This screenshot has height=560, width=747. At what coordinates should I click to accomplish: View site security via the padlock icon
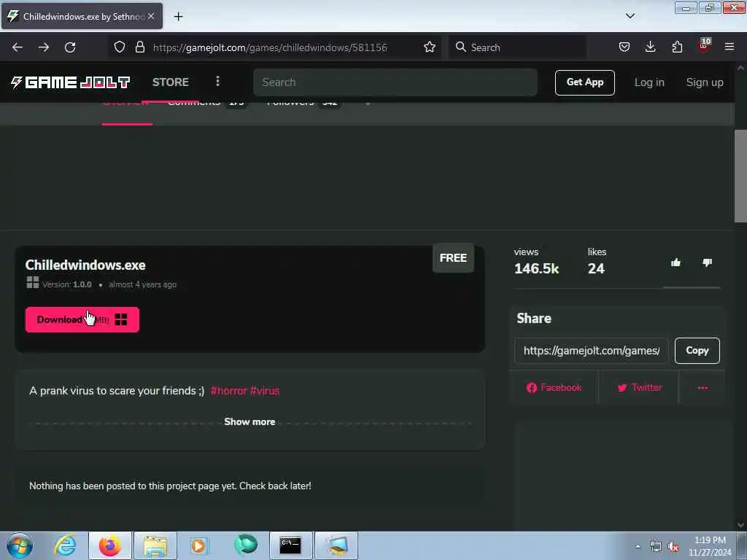tap(139, 47)
